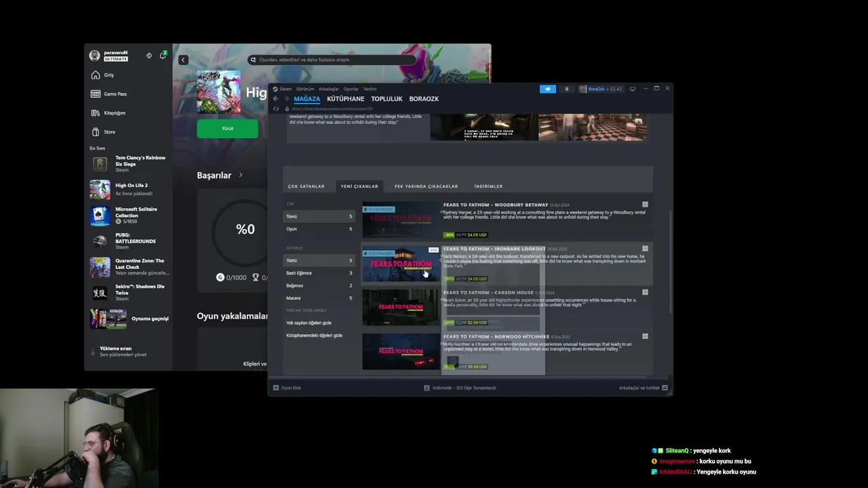Open Sekiro: Shadows Die Twice in recent list
The width and height of the screenshot is (868, 488).
pos(129,293)
